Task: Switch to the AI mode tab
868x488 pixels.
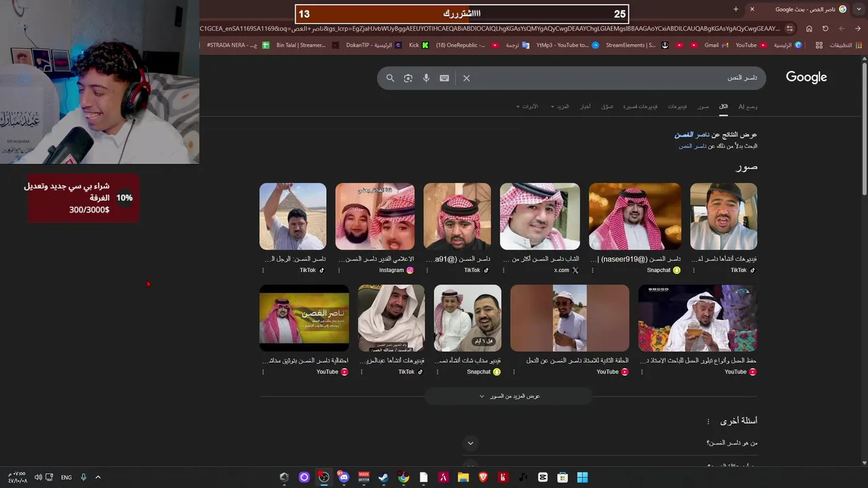Action: click(x=747, y=106)
